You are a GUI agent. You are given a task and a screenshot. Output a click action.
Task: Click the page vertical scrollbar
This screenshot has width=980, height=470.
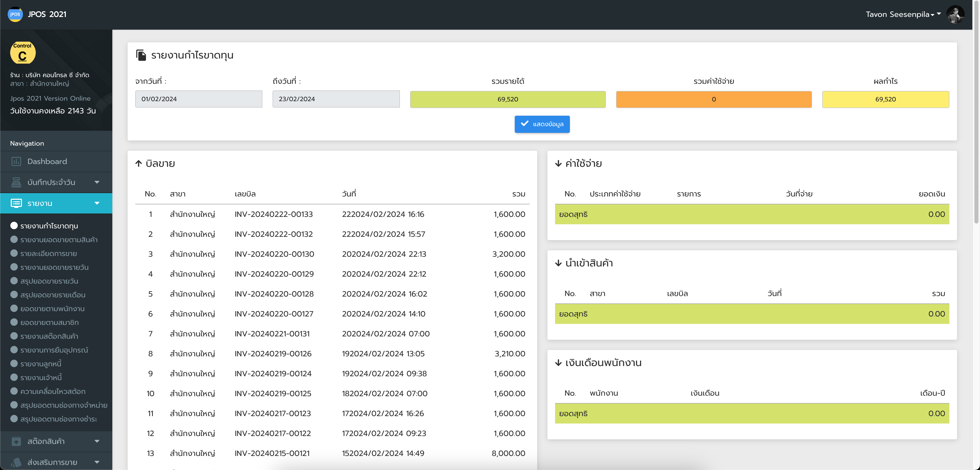976,112
